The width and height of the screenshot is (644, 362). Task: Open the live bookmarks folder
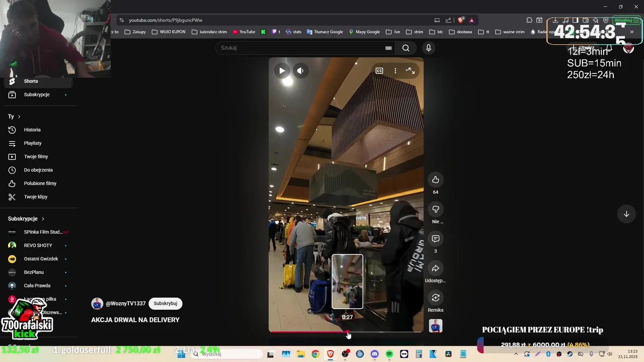point(393,32)
